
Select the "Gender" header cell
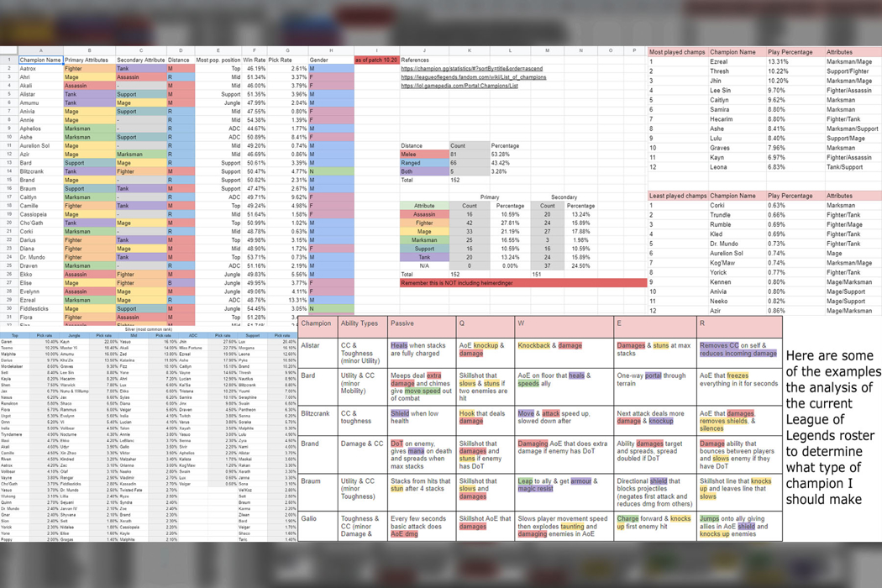pyautogui.click(x=319, y=60)
